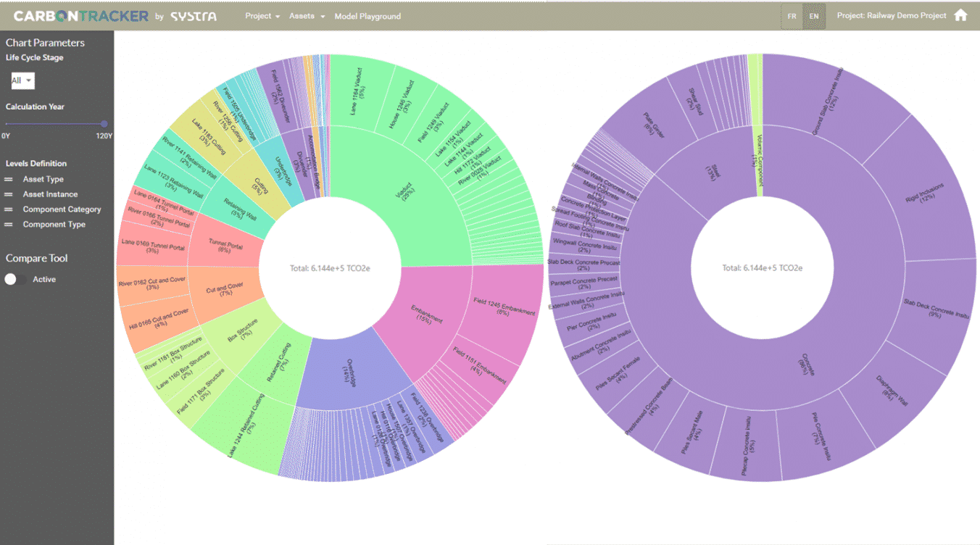Viewport: 980px width, 545px height.
Task: Expand the Project menu
Action: coord(262,16)
